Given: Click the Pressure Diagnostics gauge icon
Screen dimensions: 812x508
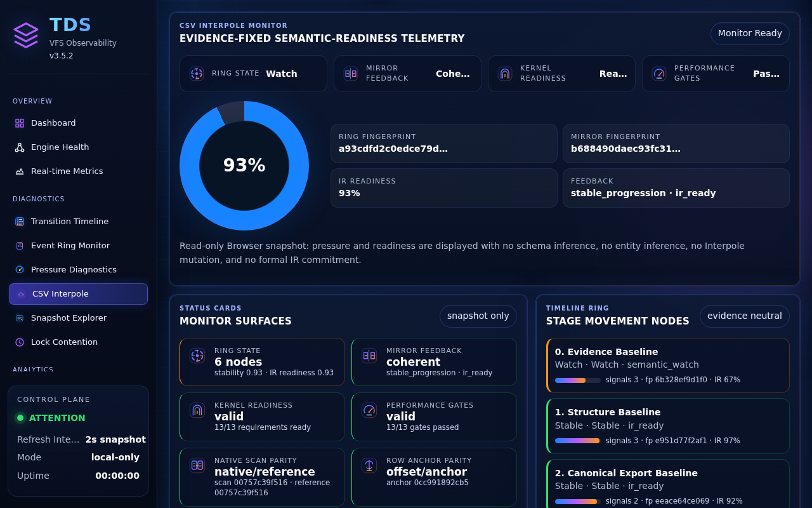Looking at the screenshot, I should (x=20, y=270).
